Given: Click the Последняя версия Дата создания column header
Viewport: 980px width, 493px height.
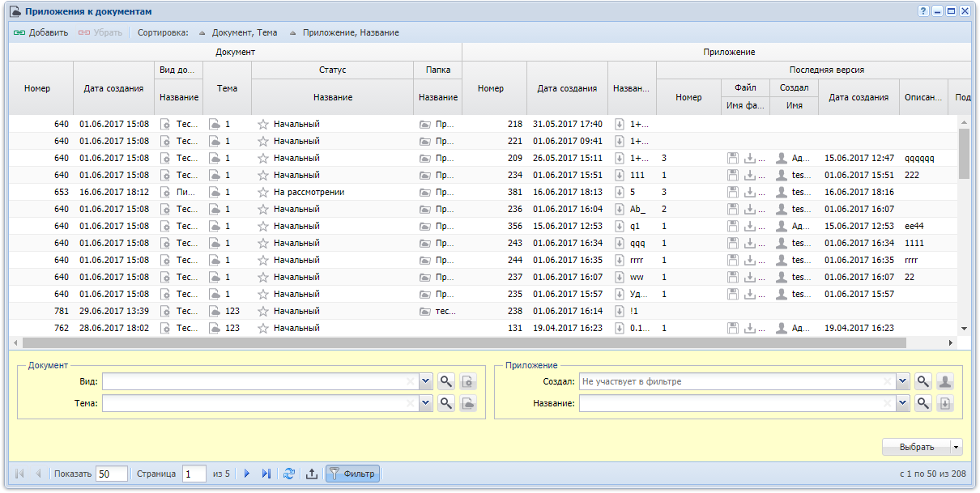Looking at the screenshot, I should tap(859, 97).
